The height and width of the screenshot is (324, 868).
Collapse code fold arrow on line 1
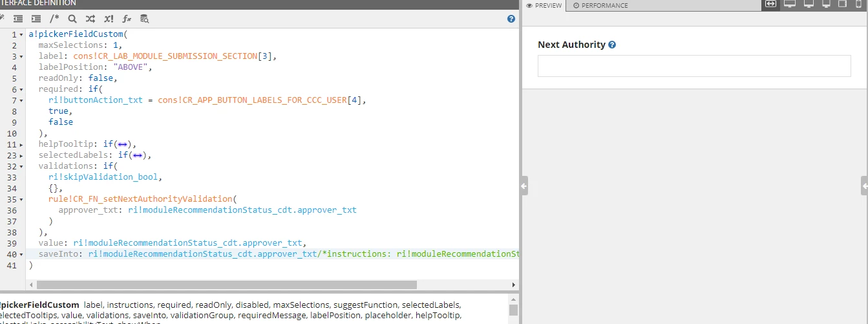21,34
